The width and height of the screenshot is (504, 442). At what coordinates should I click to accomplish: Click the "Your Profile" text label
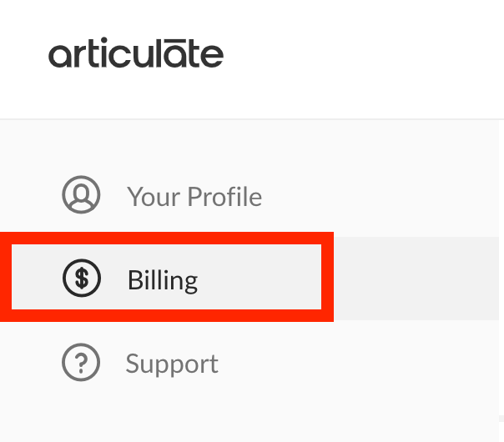click(194, 197)
